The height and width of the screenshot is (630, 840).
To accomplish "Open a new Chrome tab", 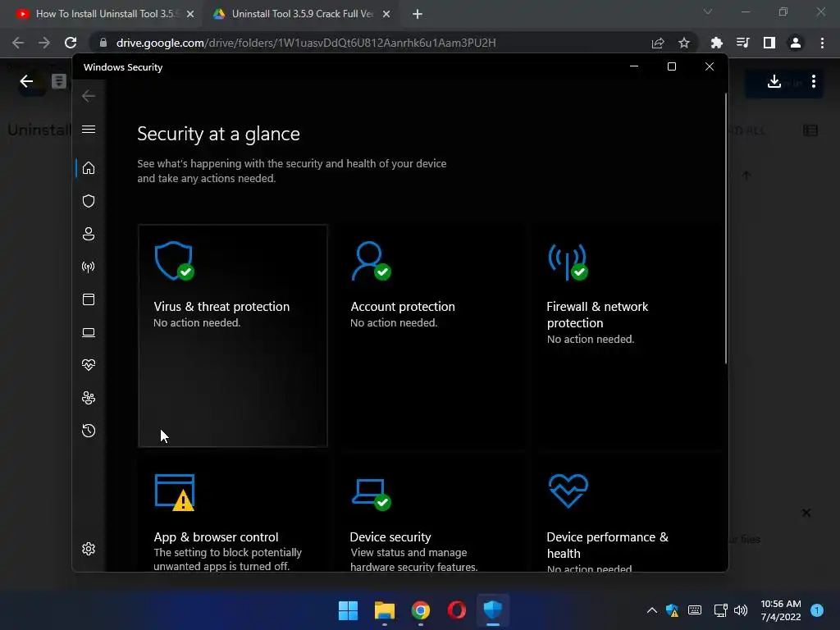I will (x=418, y=15).
